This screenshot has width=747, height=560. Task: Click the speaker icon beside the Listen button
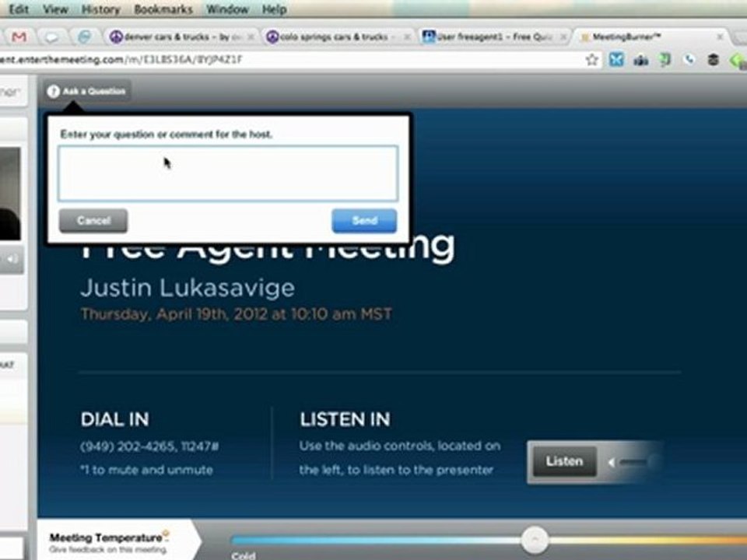(x=610, y=461)
